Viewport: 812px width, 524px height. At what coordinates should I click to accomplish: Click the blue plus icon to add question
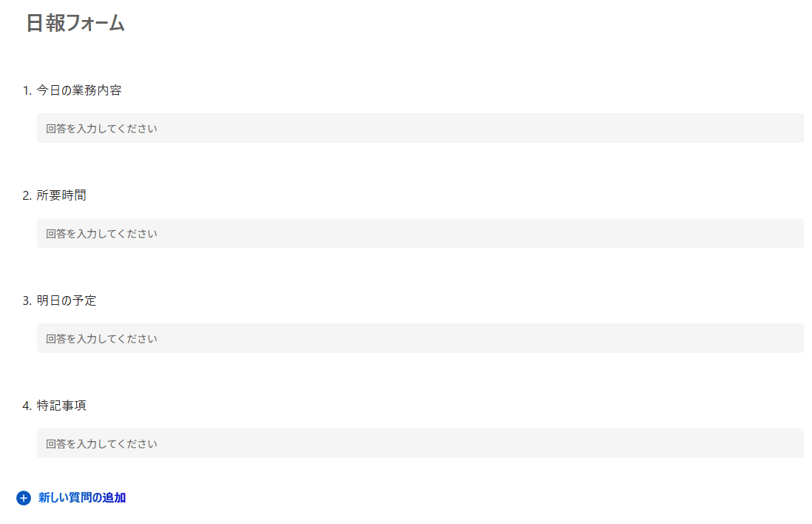coord(24,498)
